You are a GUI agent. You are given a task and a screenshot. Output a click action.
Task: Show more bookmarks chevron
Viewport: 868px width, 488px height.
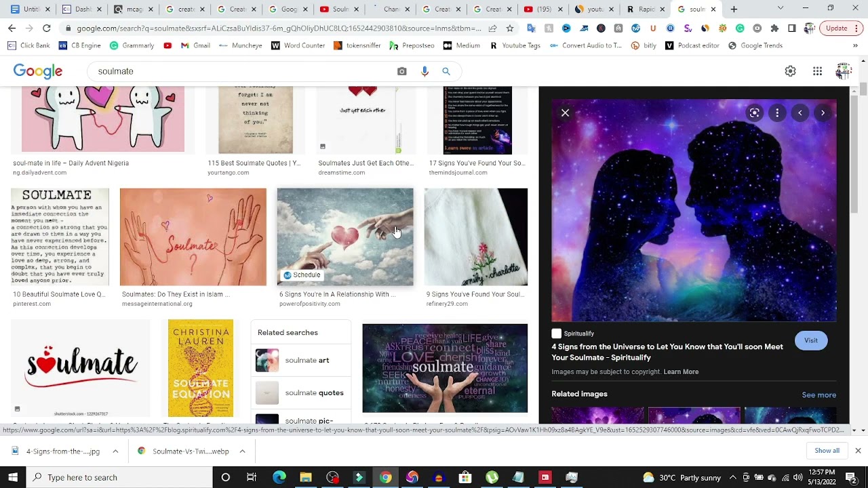click(855, 45)
